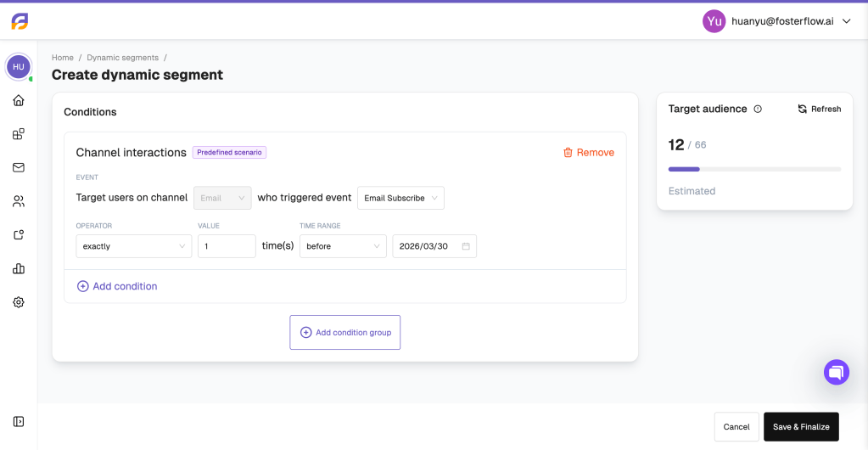Open the Email Subscribe event dropdown
The width and height of the screenshot is (868, 450).
(x=400, y=198)
